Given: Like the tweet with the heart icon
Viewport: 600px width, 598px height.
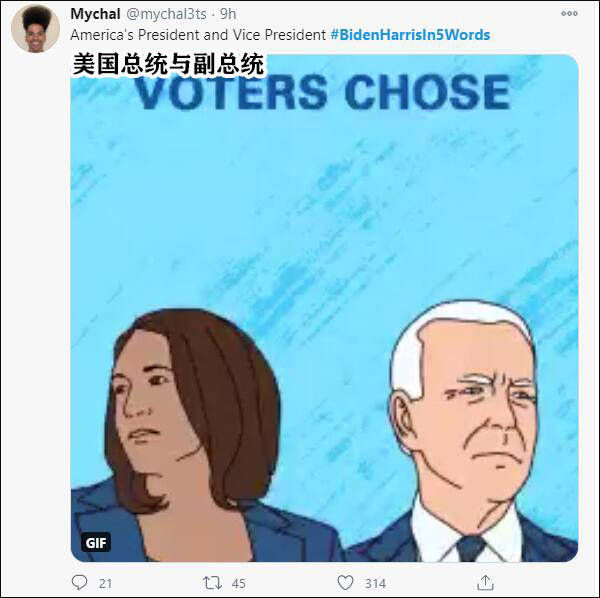Looking at the screenshot, I should tap(345, 583).
